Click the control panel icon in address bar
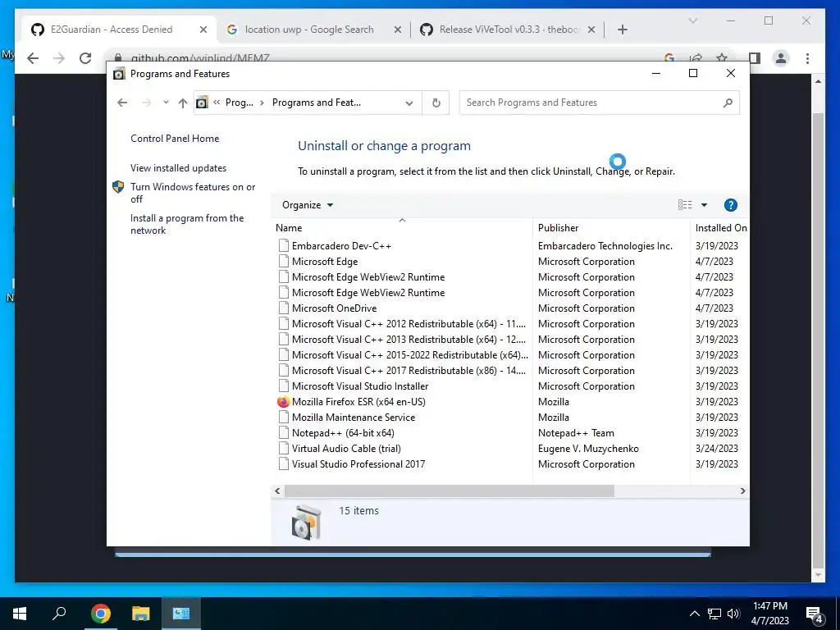The width and height of the screenshot is (840, 630). 202,103
